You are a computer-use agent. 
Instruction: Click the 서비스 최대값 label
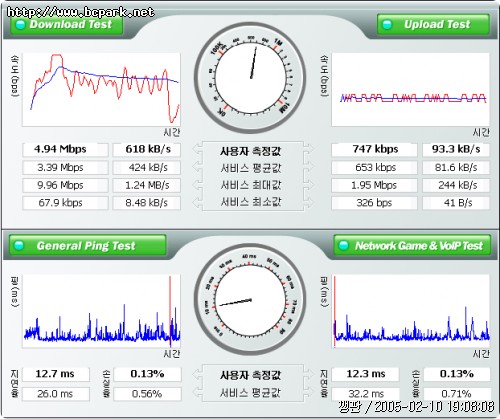click(x=251, y=185)
